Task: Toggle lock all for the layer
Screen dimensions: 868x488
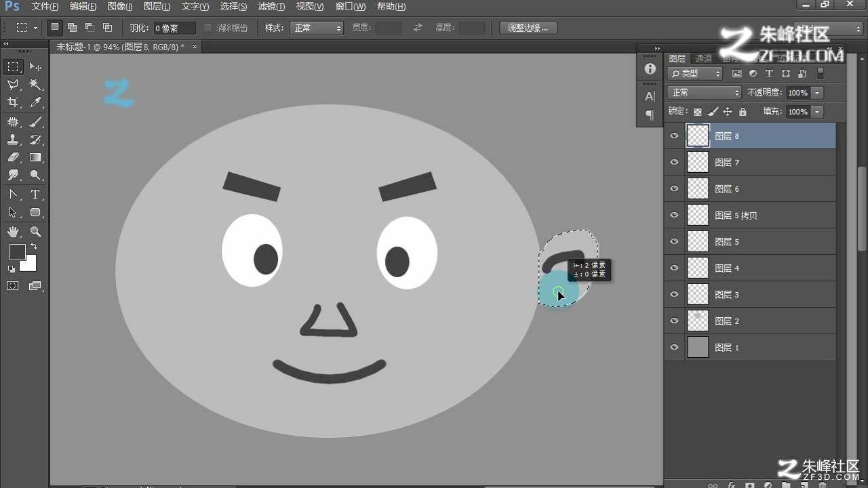Action: coord(743,112)
